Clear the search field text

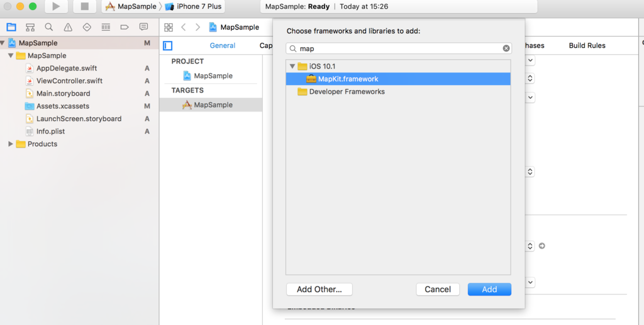point(506,48)
